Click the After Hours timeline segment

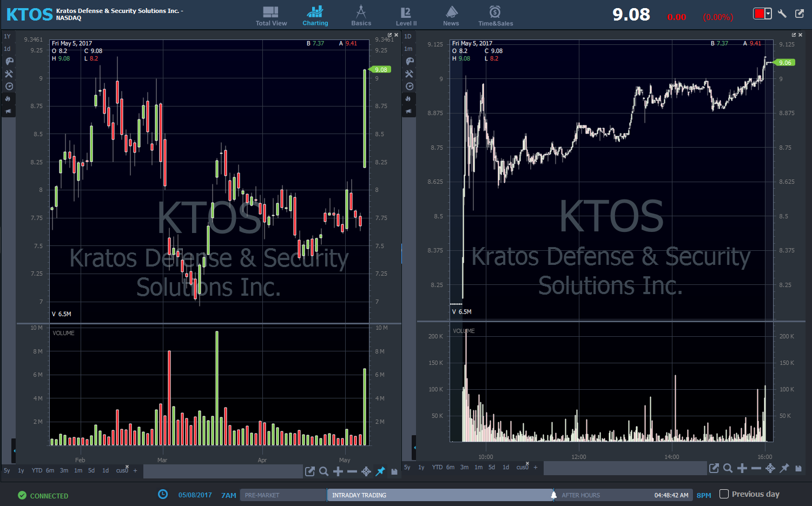click(624, 495)
